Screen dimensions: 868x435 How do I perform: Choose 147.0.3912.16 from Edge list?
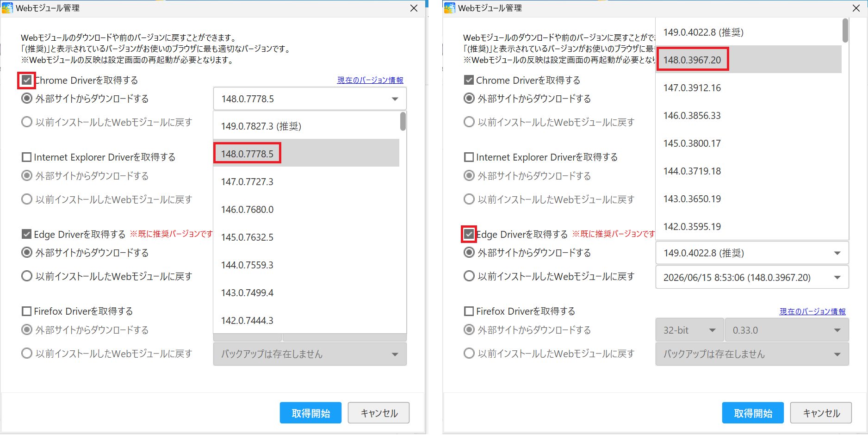(749, 87)
